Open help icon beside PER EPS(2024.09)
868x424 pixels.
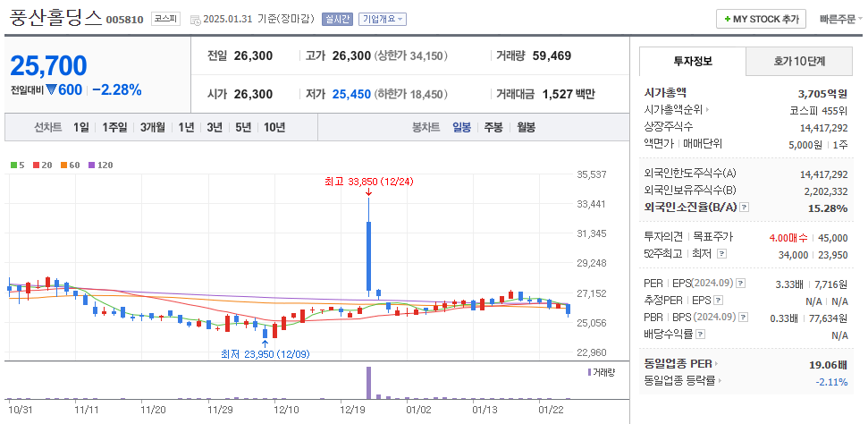pos(741,284)
